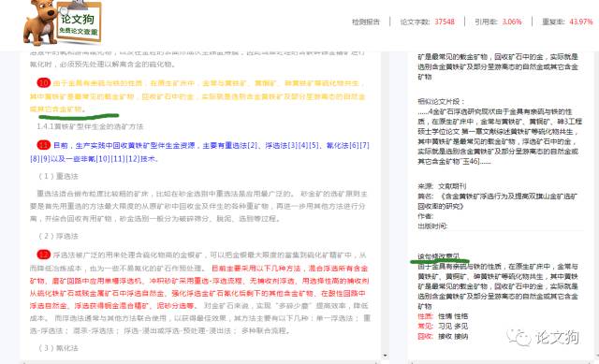Viewport: 599px width, 364px height.
Task: Click the 性质 synonym suggestion row
Action: pyautogui.click(x=443, y=316)
